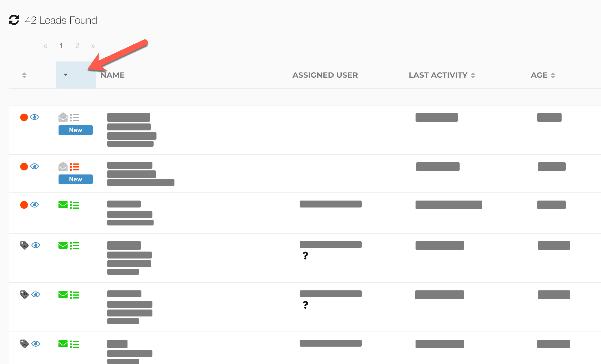The image size is (601, 364).
Task: Click red status dot in third row
Action: 24,205
